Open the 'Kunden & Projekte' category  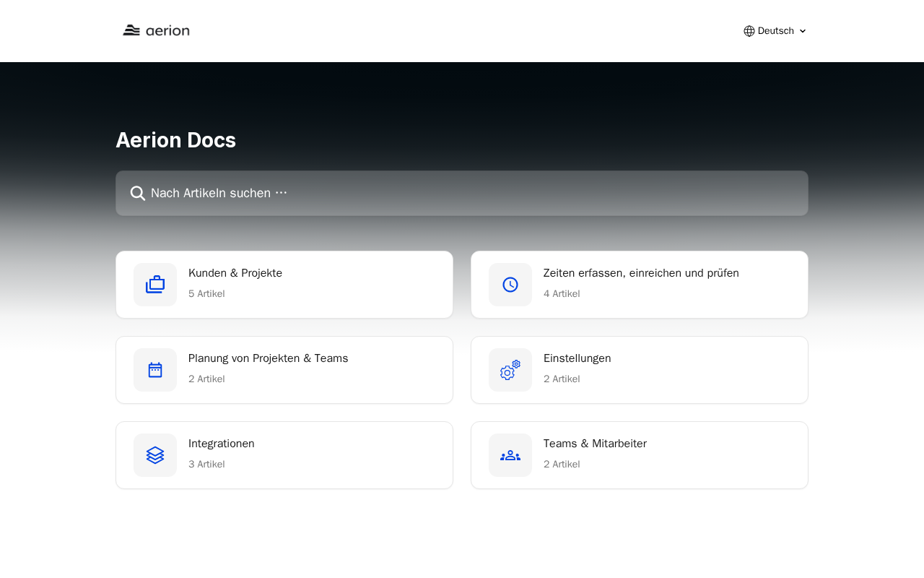pos(235,273)
